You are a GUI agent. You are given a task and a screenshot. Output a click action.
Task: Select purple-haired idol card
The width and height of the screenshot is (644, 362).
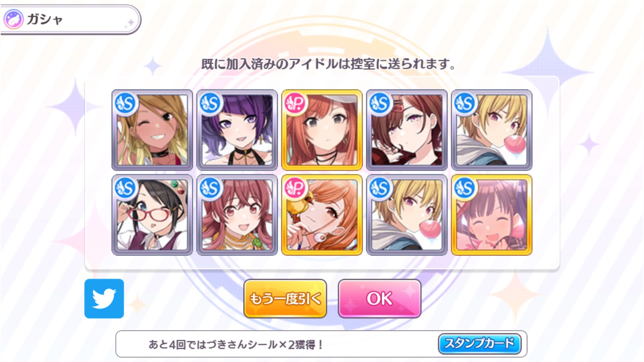click(237, 130)
